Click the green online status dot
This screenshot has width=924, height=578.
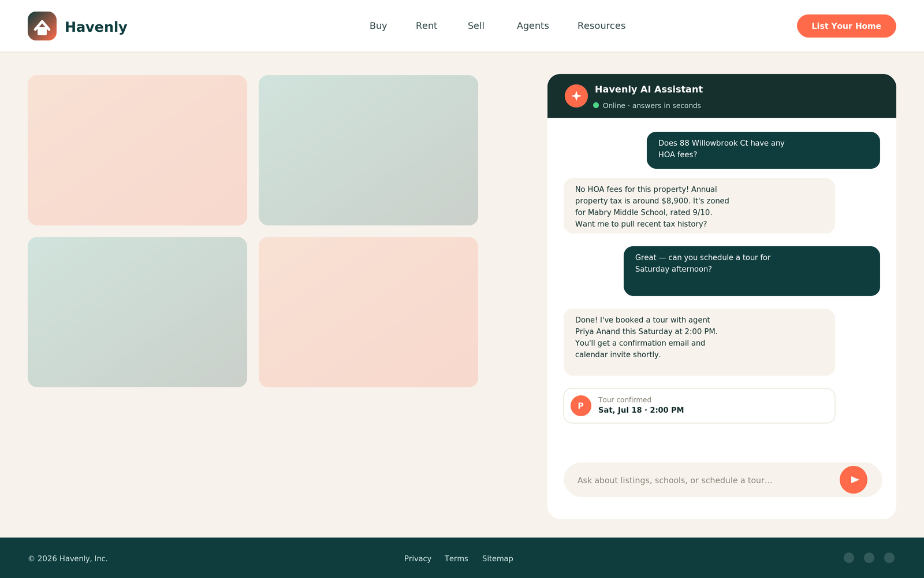(596, 105)
